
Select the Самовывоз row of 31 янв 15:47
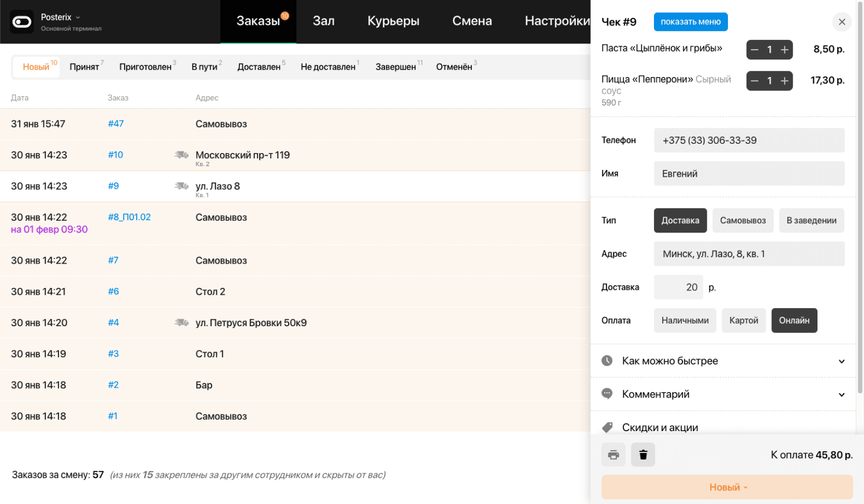[295, 124]
